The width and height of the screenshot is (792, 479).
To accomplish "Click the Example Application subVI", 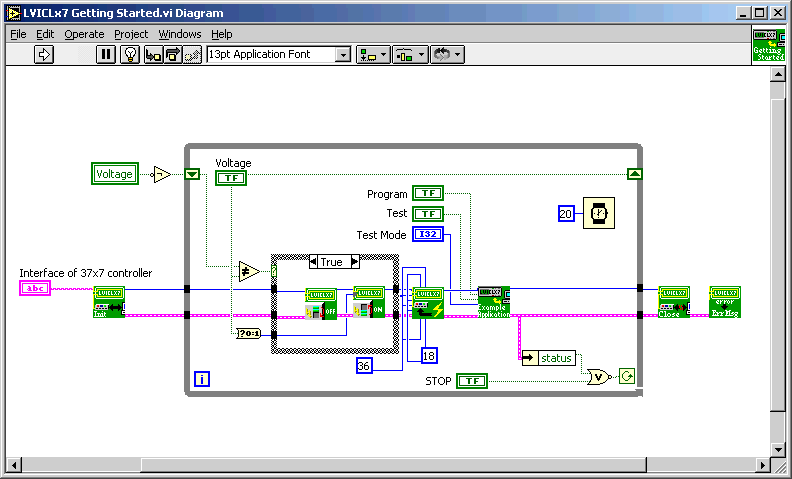I will [494, 302].
